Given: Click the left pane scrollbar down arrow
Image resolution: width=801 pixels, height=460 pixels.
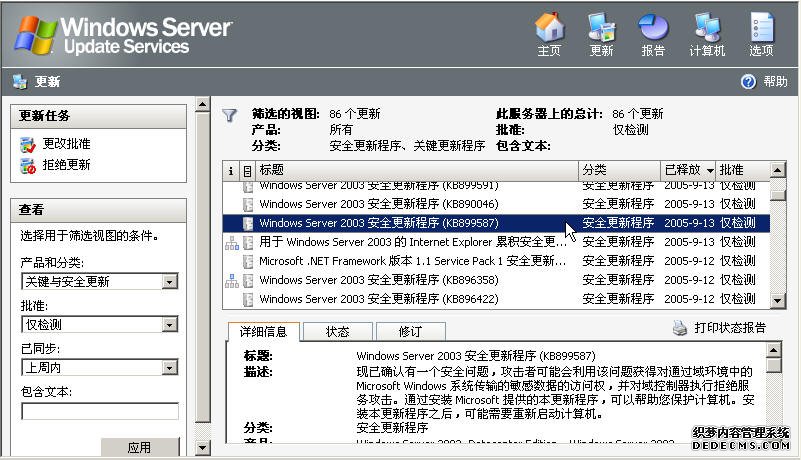Looking at the screenshot, I should coord(203,448).
